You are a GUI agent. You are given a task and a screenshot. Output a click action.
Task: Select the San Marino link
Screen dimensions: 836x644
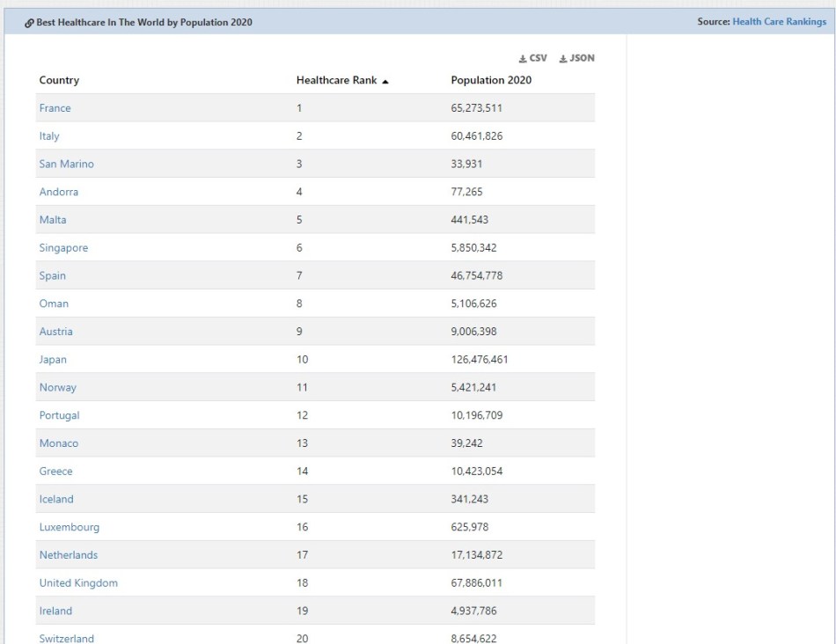click(66, 165)
